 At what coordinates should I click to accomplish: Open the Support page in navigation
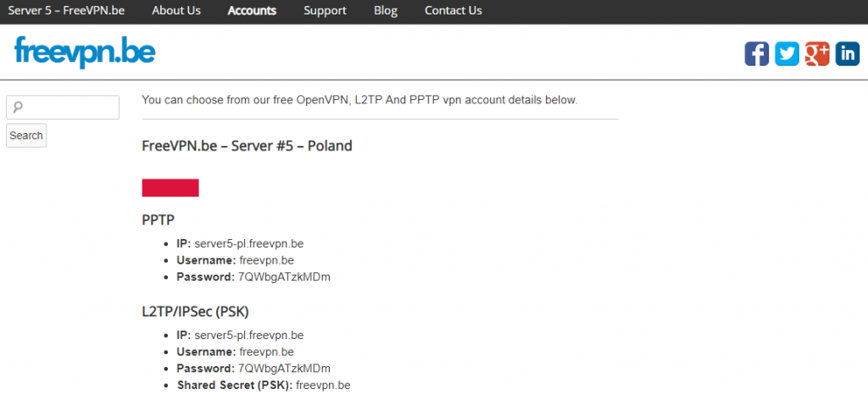[x=325, y=11]
